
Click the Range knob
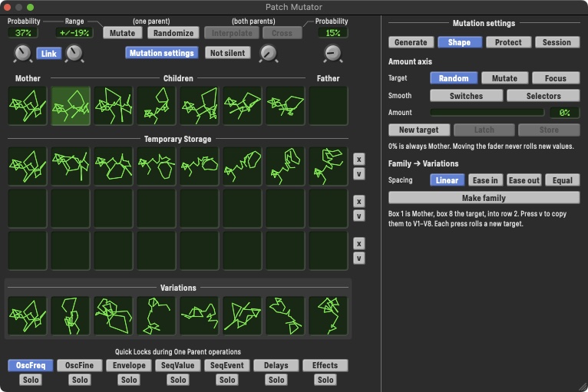click(74, 53)
